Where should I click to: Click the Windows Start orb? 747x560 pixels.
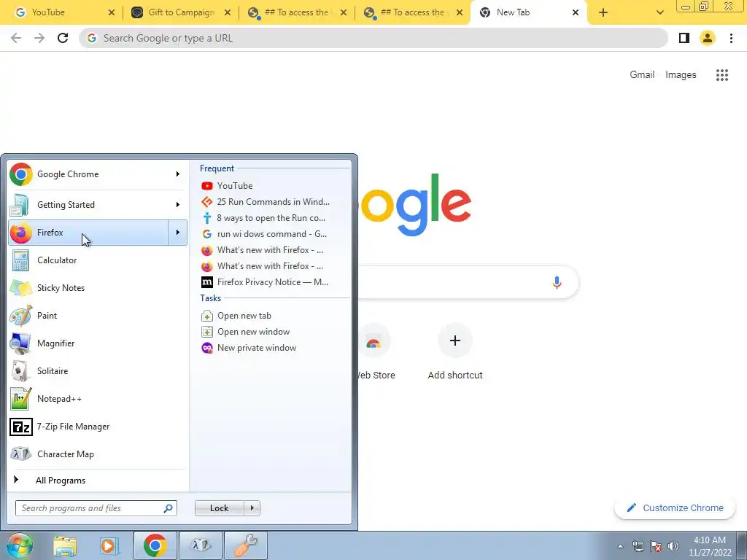(x=19, y=545)
